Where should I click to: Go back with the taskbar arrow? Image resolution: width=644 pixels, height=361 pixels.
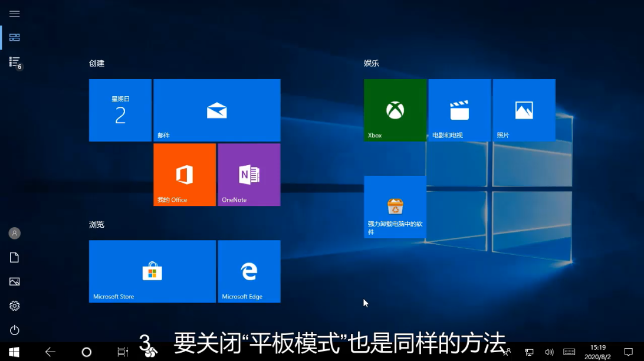click(x=50, y=352)
